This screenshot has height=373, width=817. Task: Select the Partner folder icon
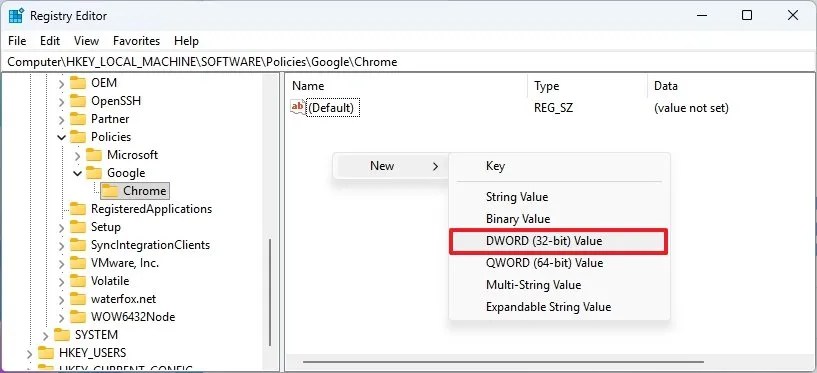tap(78, 119)
